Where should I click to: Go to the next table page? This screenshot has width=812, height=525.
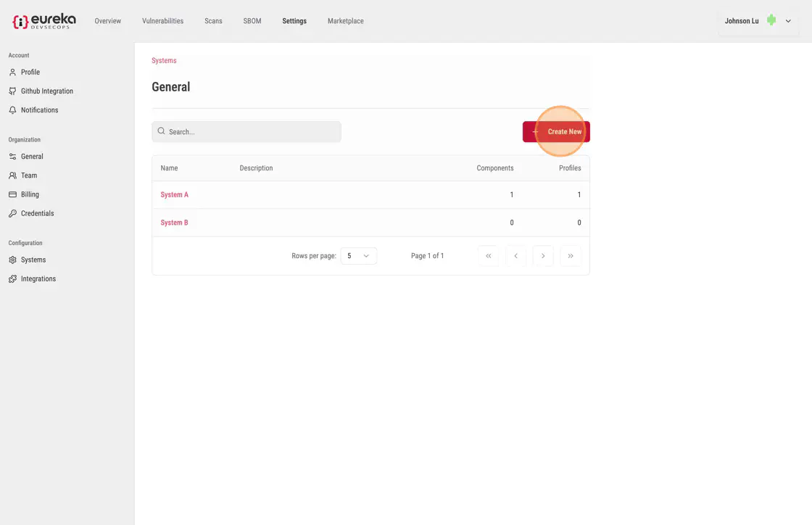[x=543, y=256]
